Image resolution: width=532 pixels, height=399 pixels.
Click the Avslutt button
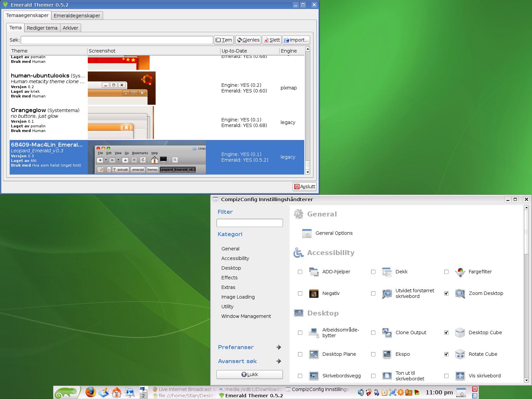305,187
